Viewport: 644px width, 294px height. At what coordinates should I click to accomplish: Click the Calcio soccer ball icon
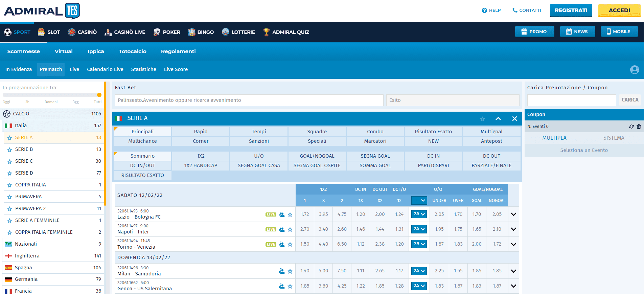(7, 114)
